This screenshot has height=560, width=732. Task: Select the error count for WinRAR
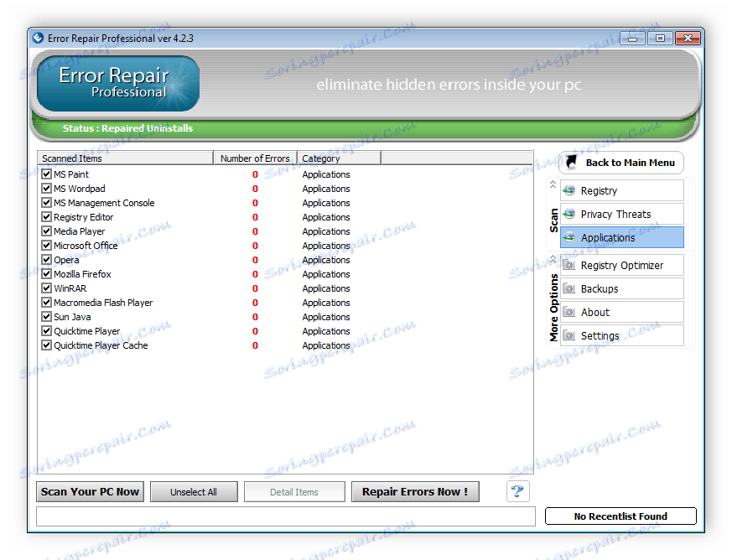point(255,288)
